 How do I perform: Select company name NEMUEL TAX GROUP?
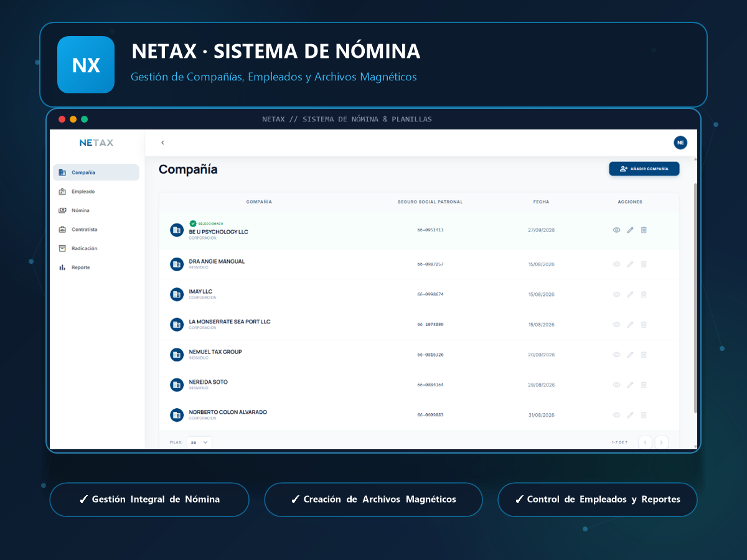pos(215,352)
